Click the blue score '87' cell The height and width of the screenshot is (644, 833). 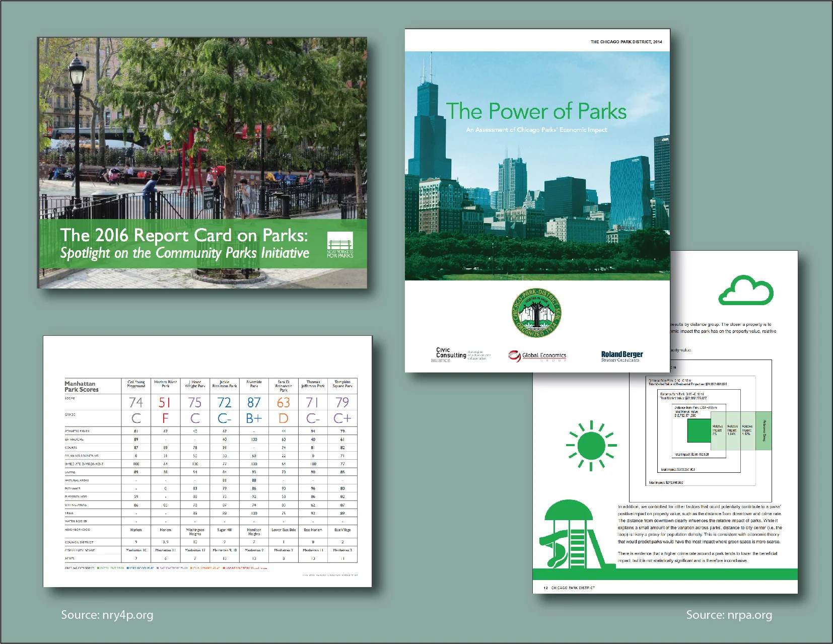click(x=254, y=402)
